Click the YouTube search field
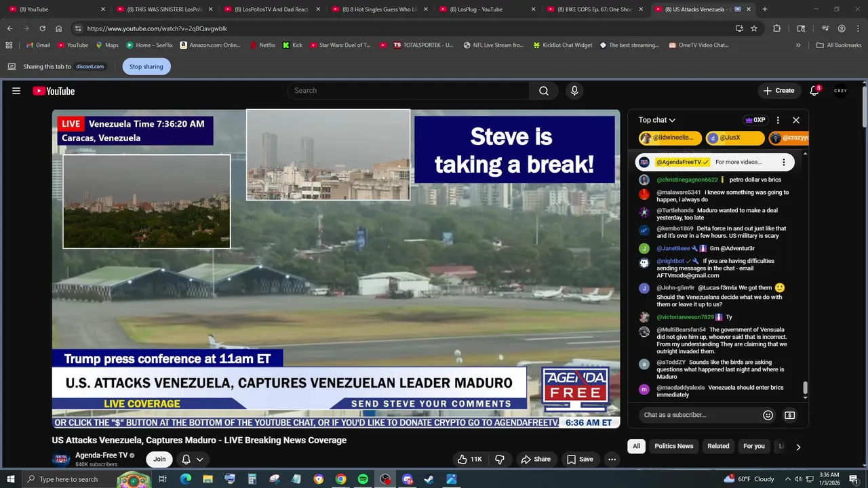The width and height of the screenshot is (868, 488). pos(408,91)
